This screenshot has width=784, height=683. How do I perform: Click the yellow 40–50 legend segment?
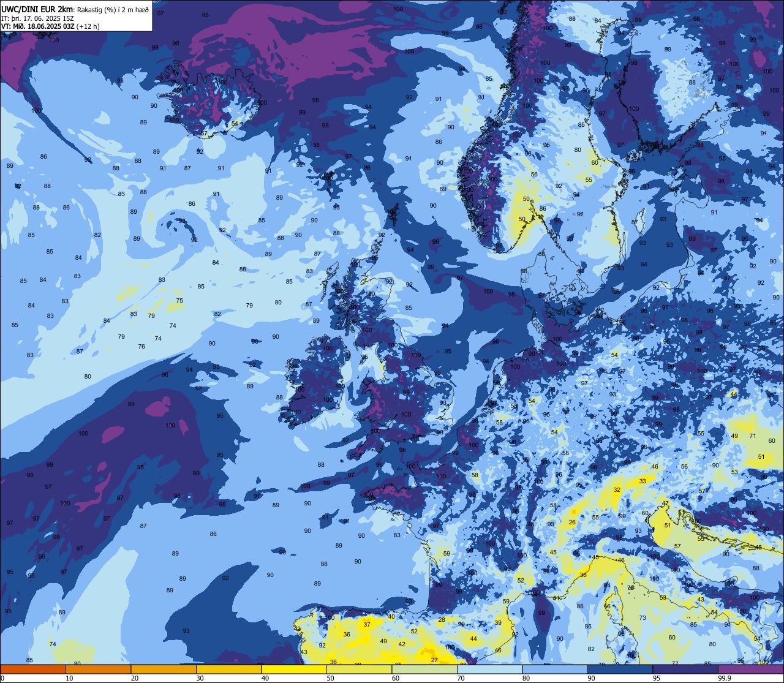[x=294, y=669]
